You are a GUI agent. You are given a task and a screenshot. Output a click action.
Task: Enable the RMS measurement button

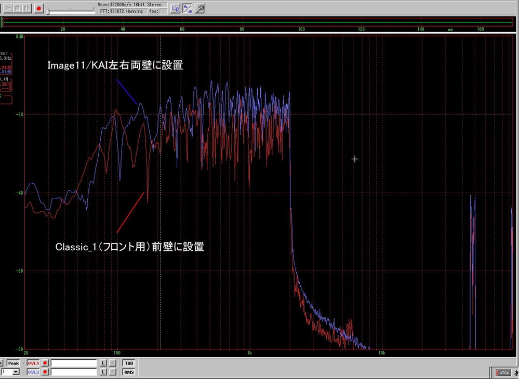point(129,372)
